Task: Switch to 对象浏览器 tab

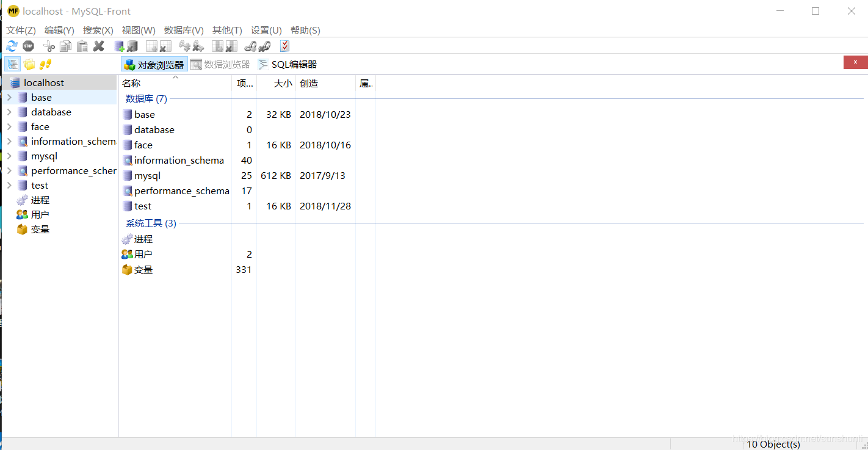Action: coord(154,64)
